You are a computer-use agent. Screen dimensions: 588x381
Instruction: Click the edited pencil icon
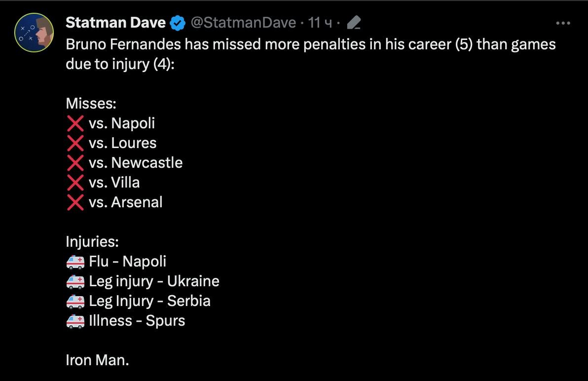click(354, 23)
